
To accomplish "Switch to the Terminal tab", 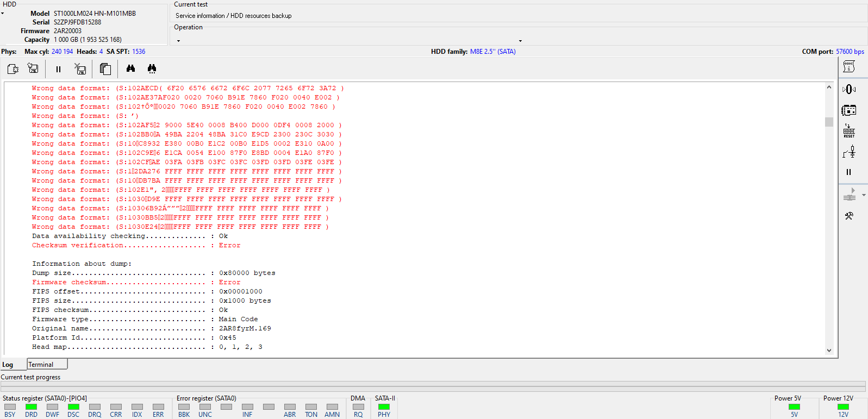I will tap(47, 364).
